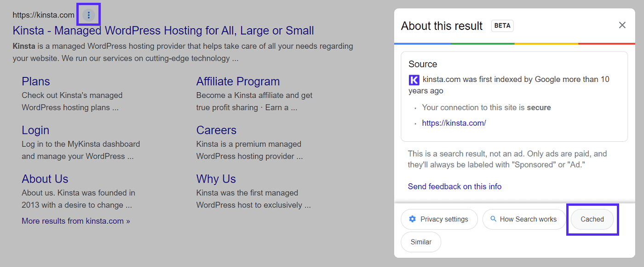This screenshot has width=644, height=267.
Task: Open the https://kinsta.com/ link in Source box
Action: (x=454, y=122)
